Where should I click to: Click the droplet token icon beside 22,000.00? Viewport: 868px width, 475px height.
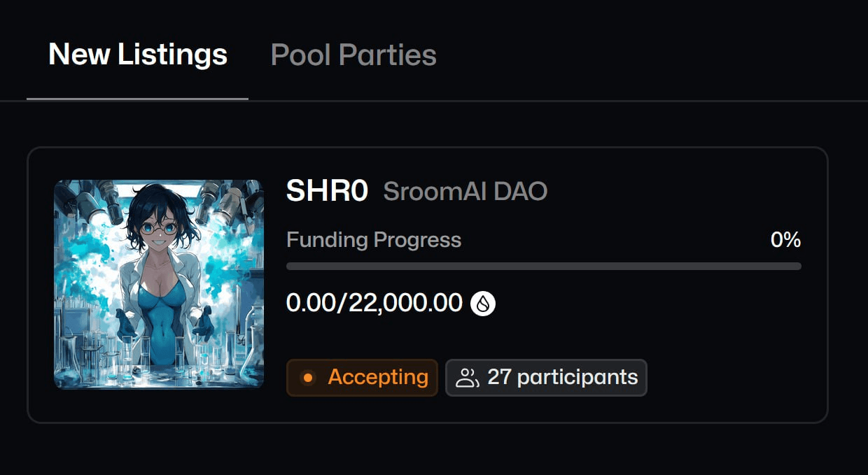(x=483, y=304)
